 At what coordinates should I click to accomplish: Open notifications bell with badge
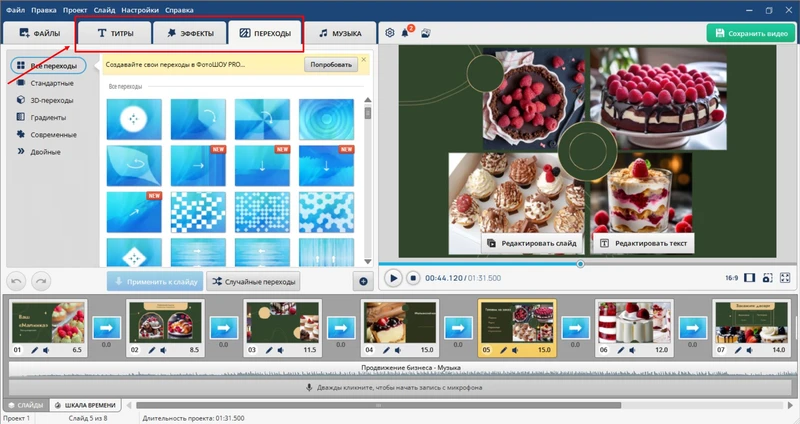click(x=406, y=32)
